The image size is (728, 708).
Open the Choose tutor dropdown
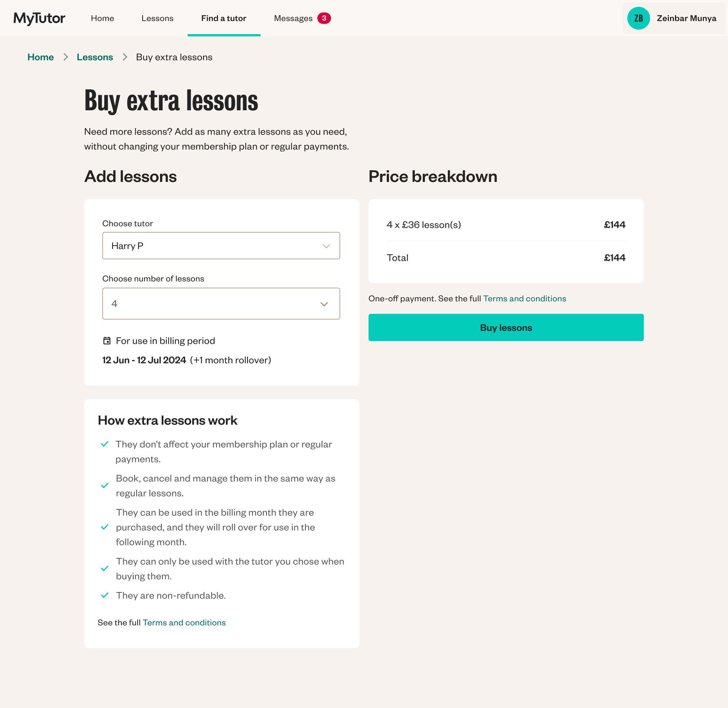(221, 246)
